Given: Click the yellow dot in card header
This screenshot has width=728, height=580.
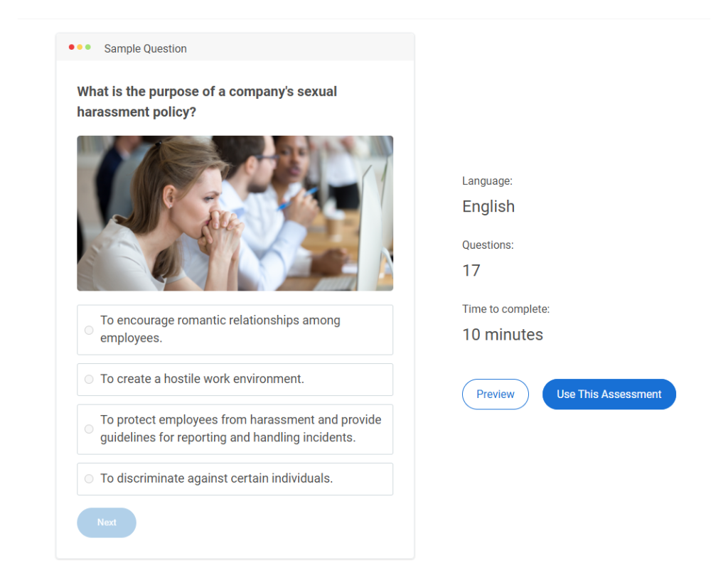Looking at the screenshot, I should [80, 48].
